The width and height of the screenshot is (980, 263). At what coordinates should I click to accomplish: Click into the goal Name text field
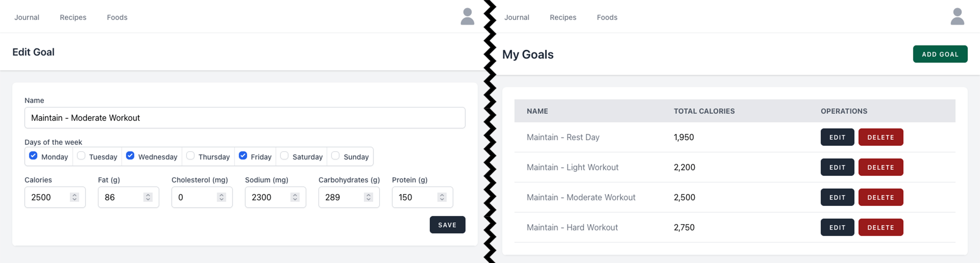pyautogui.click(x=245, y=118)
